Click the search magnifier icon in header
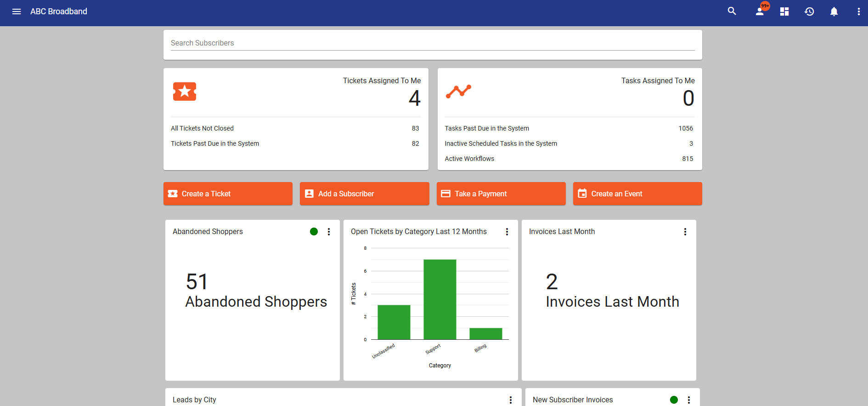Image resolution: width=868 pixels, height=406 pixels. [732, 11]
